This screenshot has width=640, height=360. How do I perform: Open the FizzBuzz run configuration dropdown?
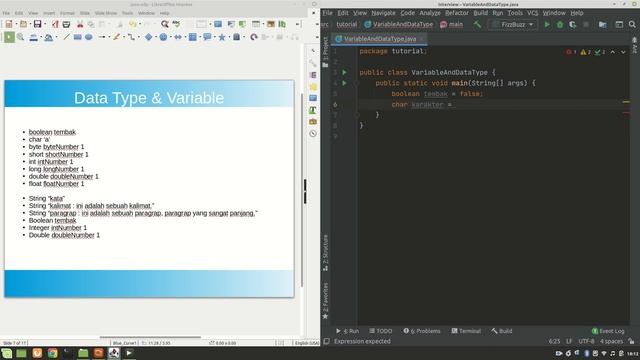coord(513,24)
